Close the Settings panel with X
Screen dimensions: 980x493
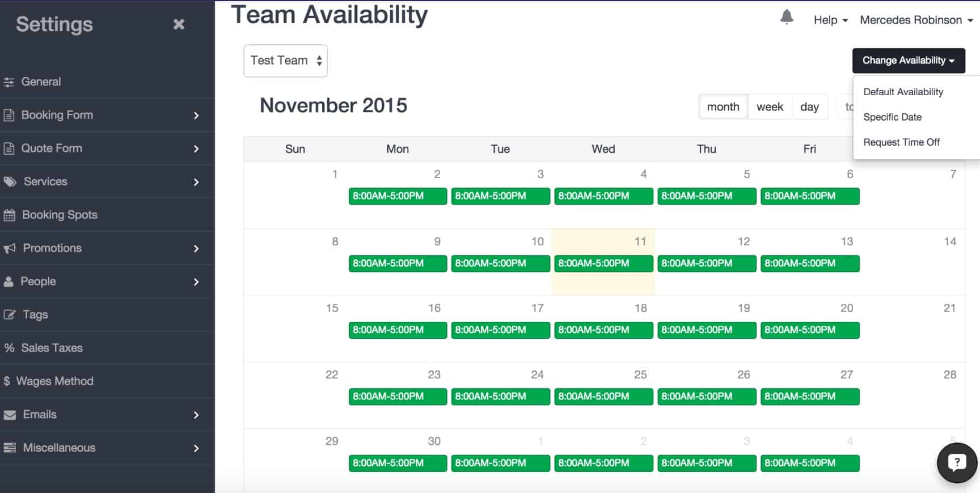coord(179,24)
